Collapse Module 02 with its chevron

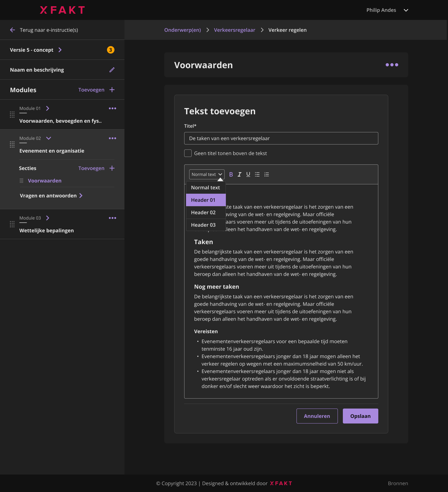[x=49, y=138]
